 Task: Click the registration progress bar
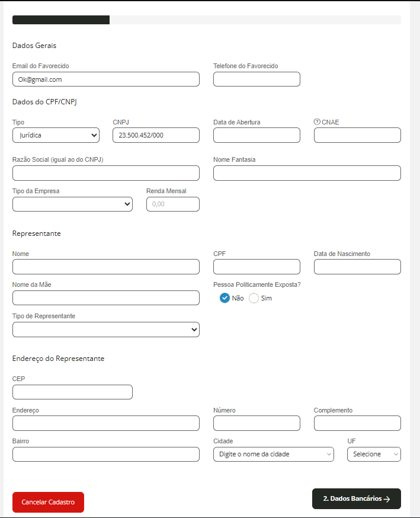point(207,20)
